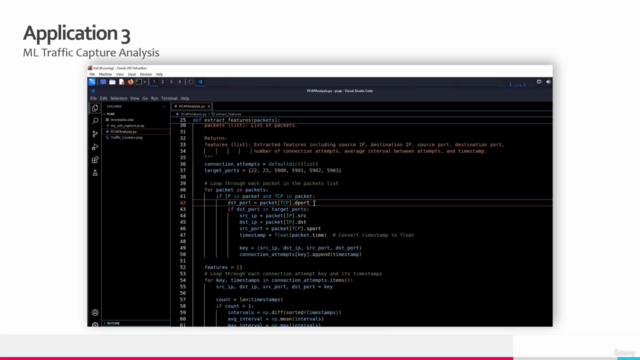
Task: Open the Search view in the activity bar
Action: point(95,121)
